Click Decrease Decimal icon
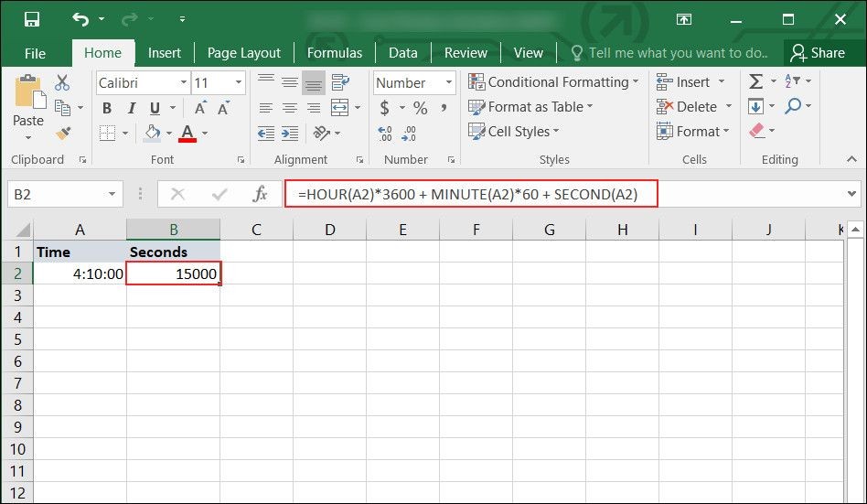The width and height of the screenshot is (867, 504). point(409,134)
